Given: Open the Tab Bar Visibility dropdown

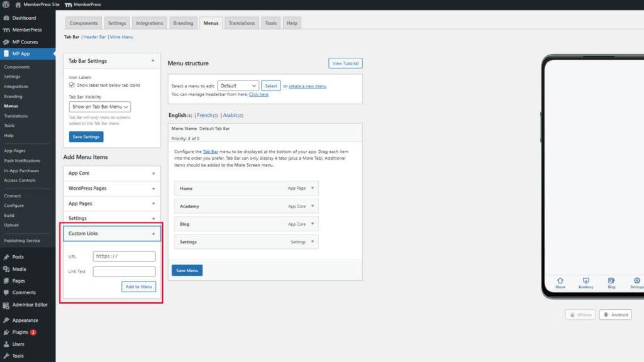Looking at the screenshot, I should (x=100, y=107).
